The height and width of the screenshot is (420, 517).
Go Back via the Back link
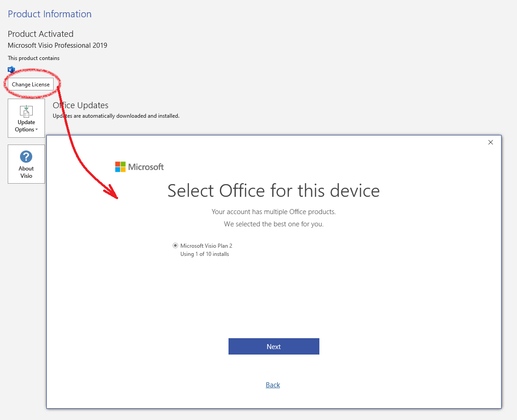pyautogui.click(x=273, y=385)
